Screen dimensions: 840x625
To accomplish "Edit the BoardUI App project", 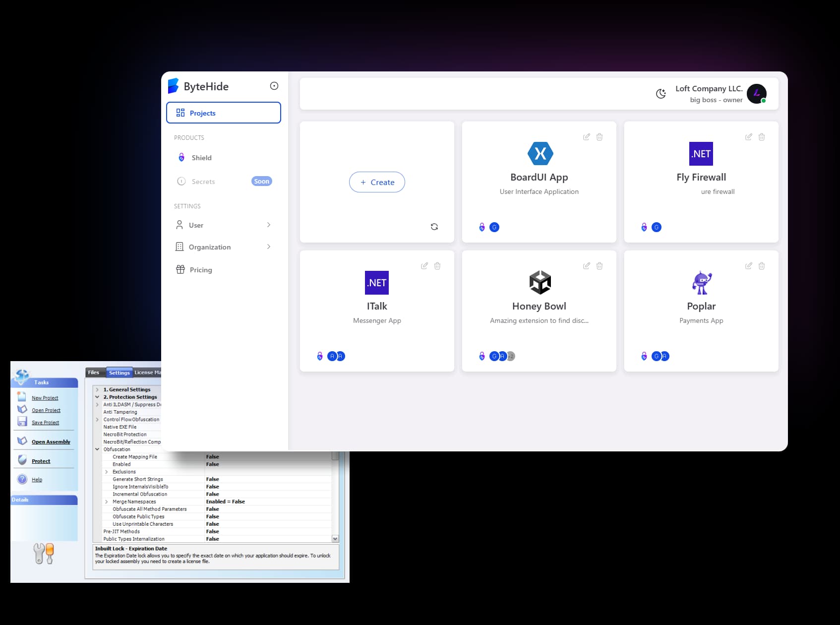I will [x=587, y=137].
